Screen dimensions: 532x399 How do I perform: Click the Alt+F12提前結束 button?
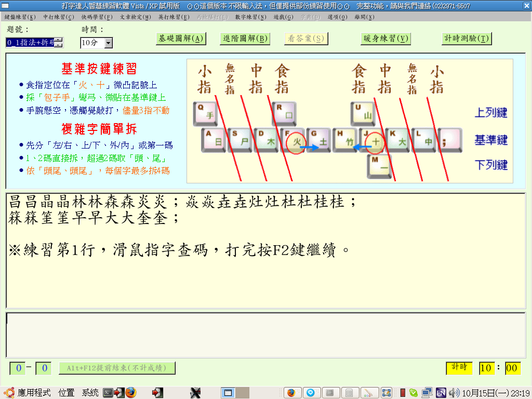click(x=117, y=368)
